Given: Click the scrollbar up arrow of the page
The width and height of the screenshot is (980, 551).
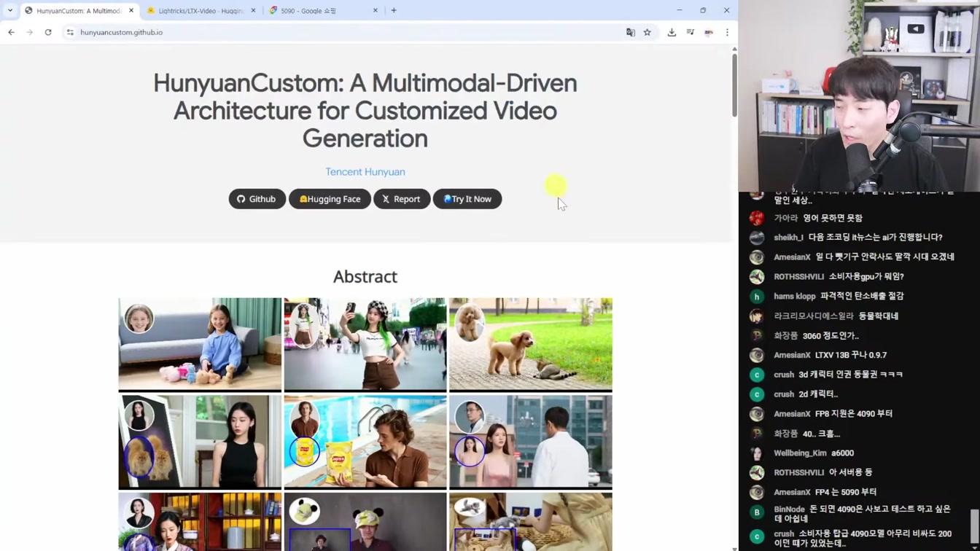Looking at the screenshot, I should (734, 49).
